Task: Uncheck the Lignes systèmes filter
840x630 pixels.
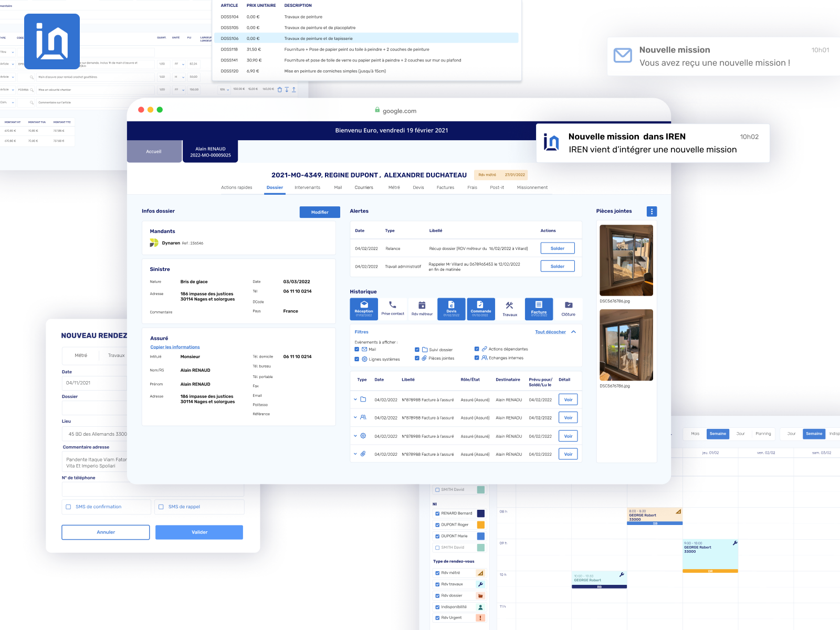Action: (x=357, y=359)
